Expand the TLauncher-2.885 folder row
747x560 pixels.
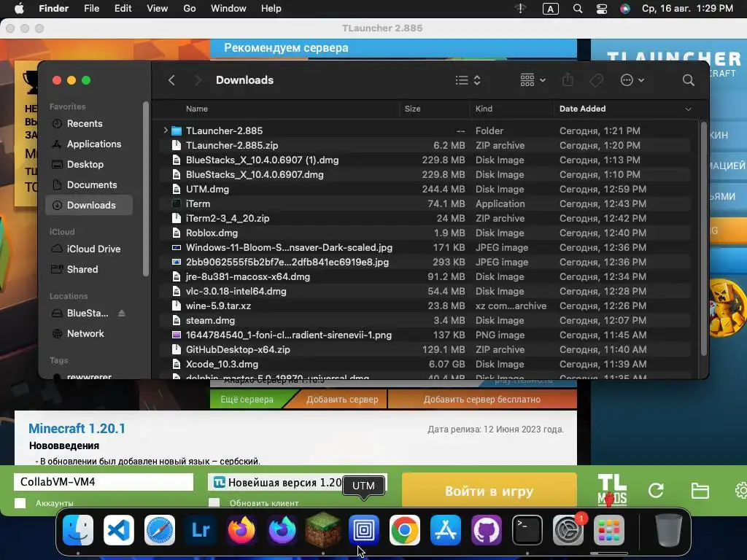[166, 130]
